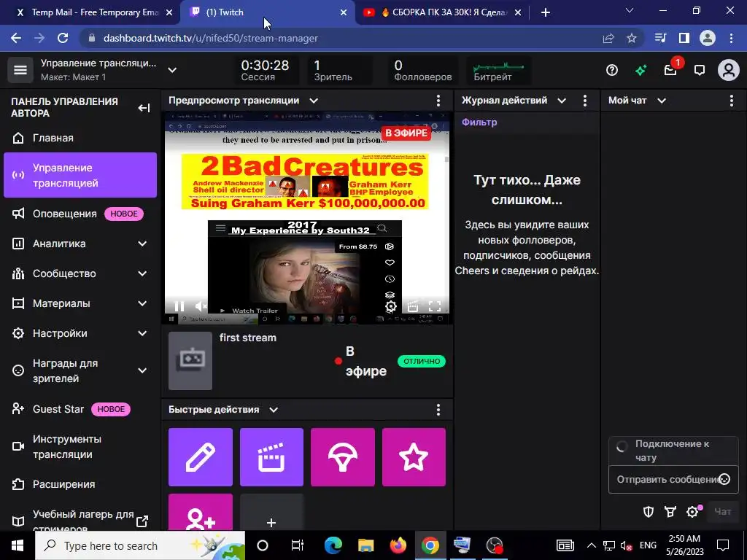Select Управление трансляцией in the sidebar
This screenshot has width=747, height=560.
tap(80, 175)
